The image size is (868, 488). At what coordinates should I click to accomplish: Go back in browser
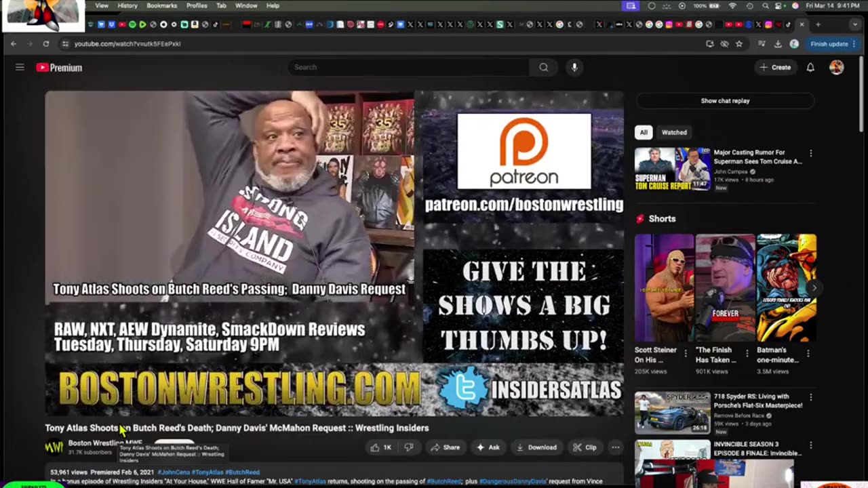tap(14, 43)
